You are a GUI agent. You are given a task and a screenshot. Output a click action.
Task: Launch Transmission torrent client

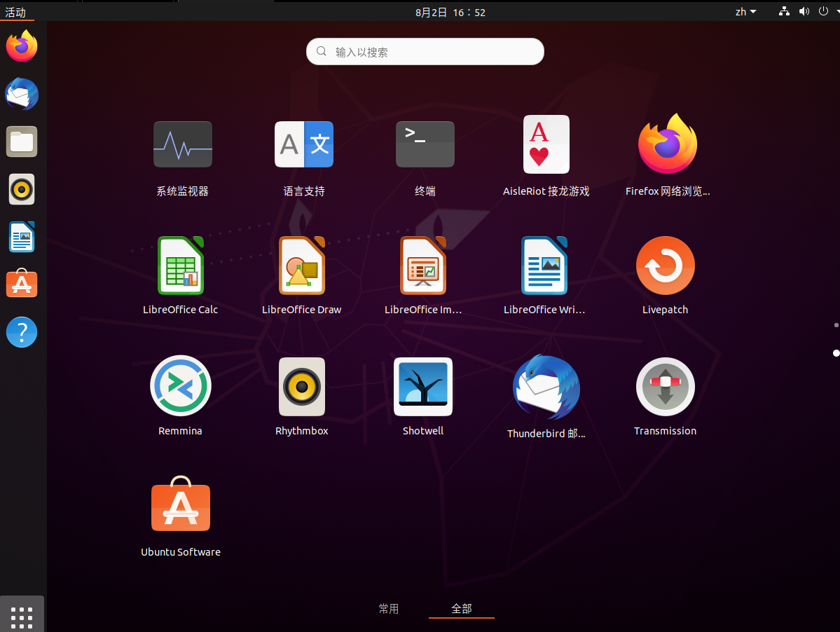click(x=666, y=387)
